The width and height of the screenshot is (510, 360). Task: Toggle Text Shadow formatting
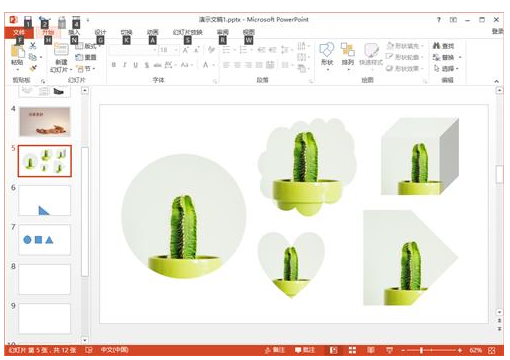tap(147, 65)
